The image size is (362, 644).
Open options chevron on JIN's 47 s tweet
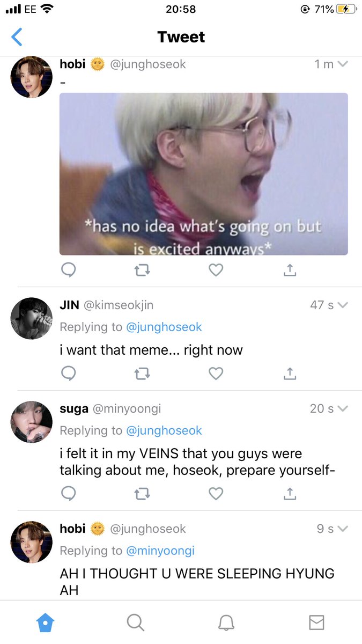pos(343,305)
